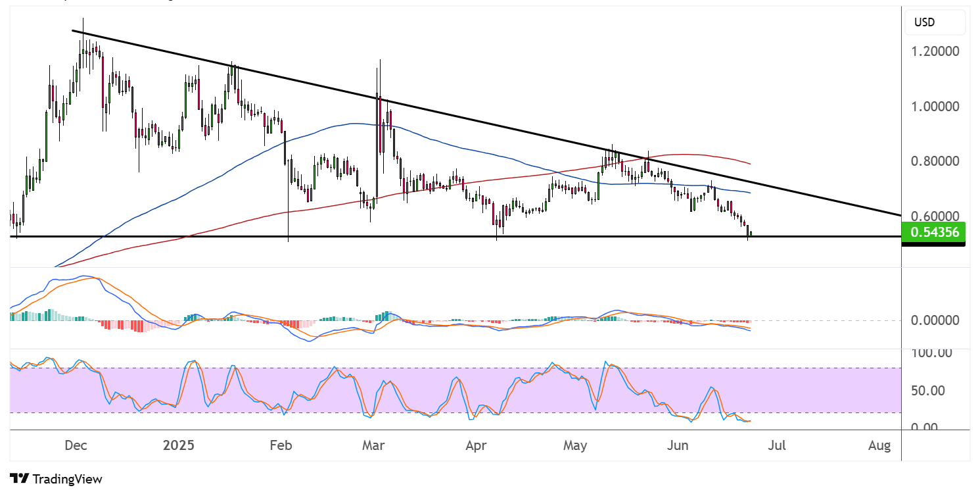The image size is (980, 496).
Task: Click the TradingView logo link
Action: click(x=56, y=479)
